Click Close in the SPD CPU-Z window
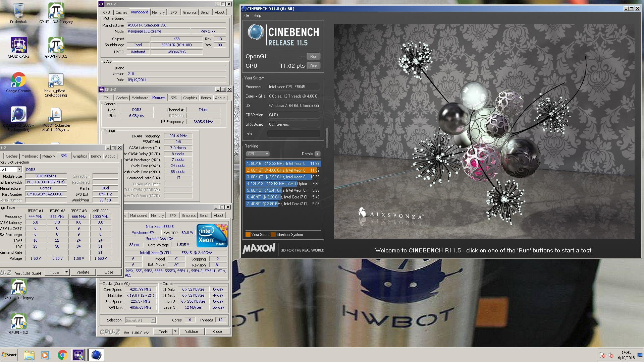This screenshot has height=362, width=644. [x=109, y=272]
